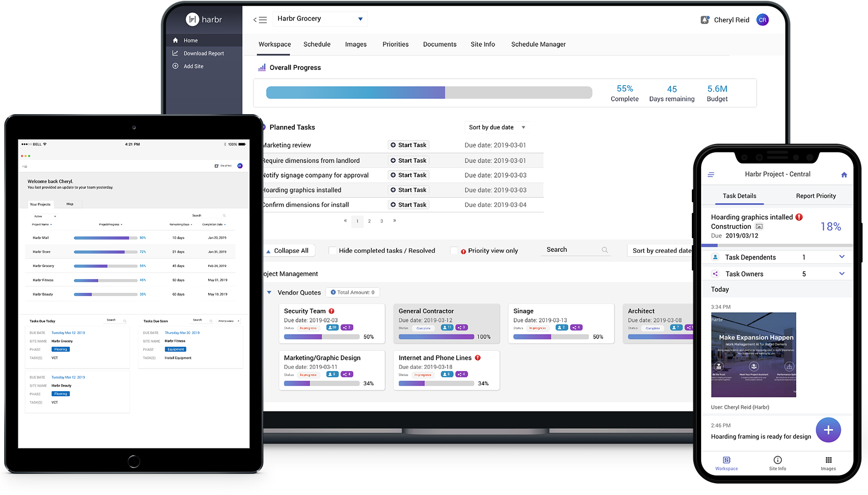Click Security Team red priority icon

coord(332,311)
